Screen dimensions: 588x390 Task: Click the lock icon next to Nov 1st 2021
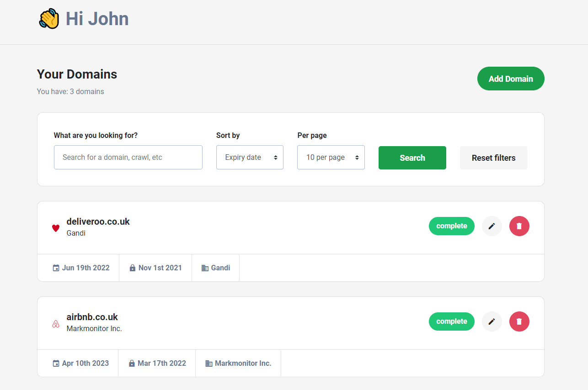click(133, 268)
